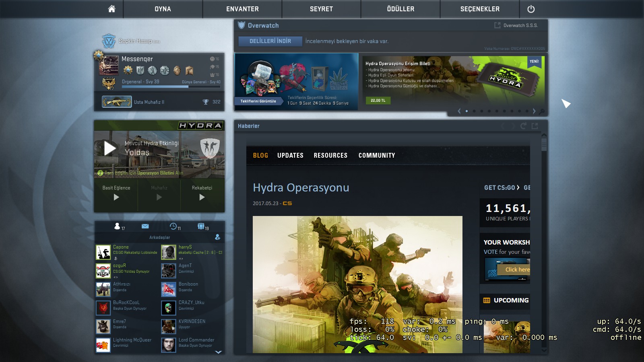Open Messenger profile avatar

point(109,66)
